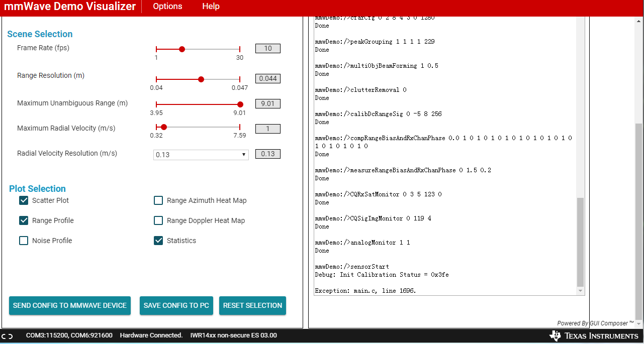Click COM3:115200, COM6:921600 status text
Image resolution: width=644 pixels, height=344 pixels.
coord(69,335)
